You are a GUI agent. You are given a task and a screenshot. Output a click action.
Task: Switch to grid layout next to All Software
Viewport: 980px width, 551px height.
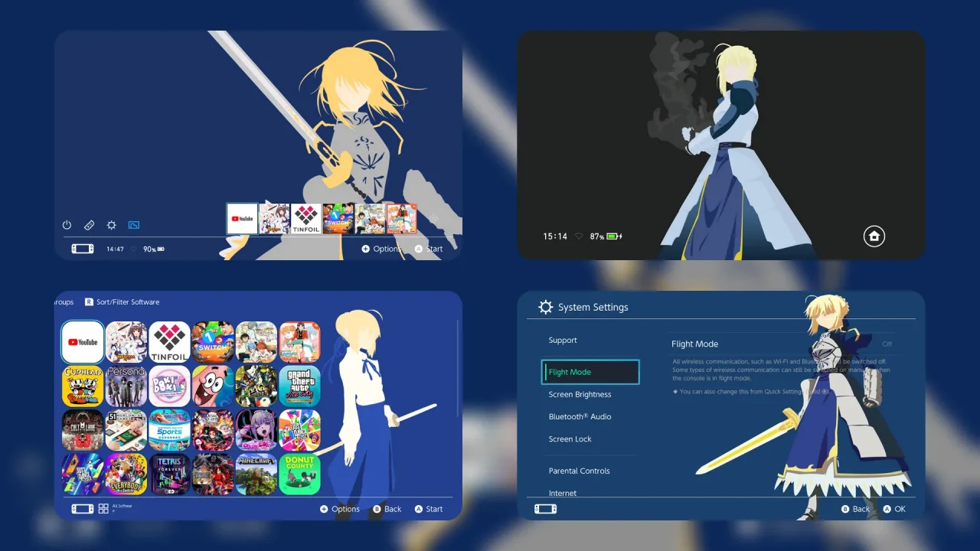pos(103,507)
